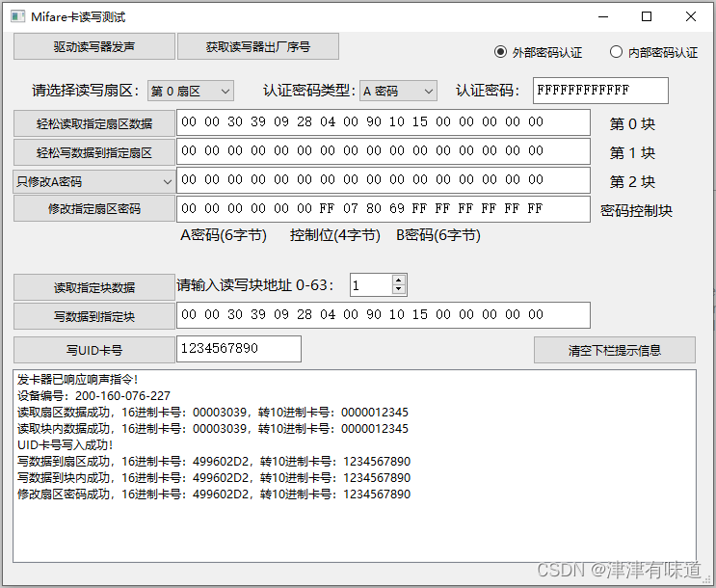Viewport: 716px width, 588px height.
Task: Click log line 发卡器已响应响声指令!
Action: coord(78,379)
